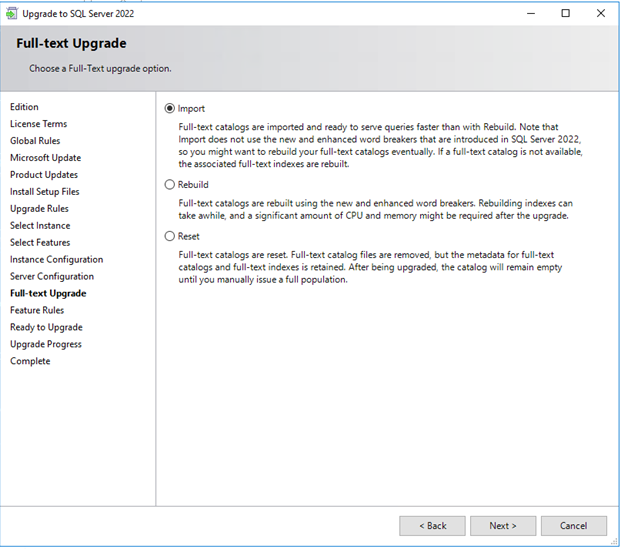
Task: Select the Reset radio button
Action: pyautogui.click(x=170, y=236)
